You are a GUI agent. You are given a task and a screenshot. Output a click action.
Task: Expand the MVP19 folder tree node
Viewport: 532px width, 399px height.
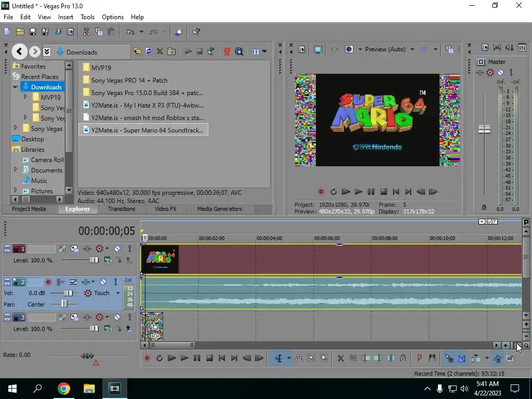coord(25,97)
